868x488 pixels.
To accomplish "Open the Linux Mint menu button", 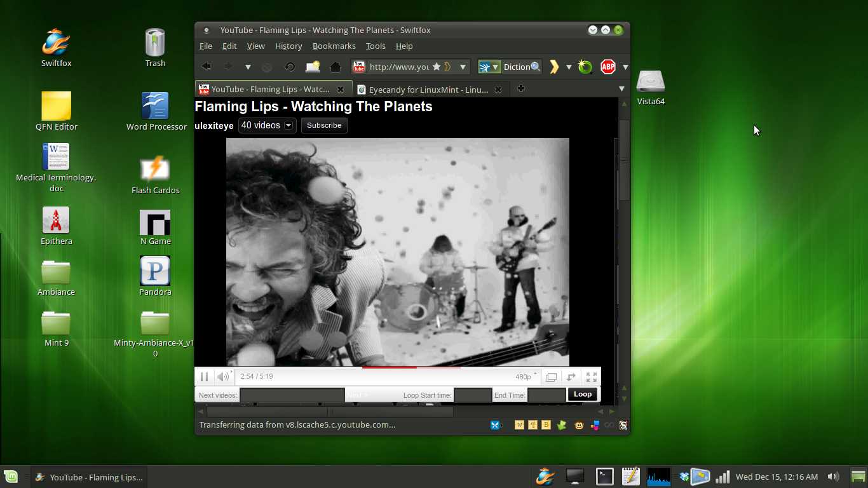I will pos(10,477).
